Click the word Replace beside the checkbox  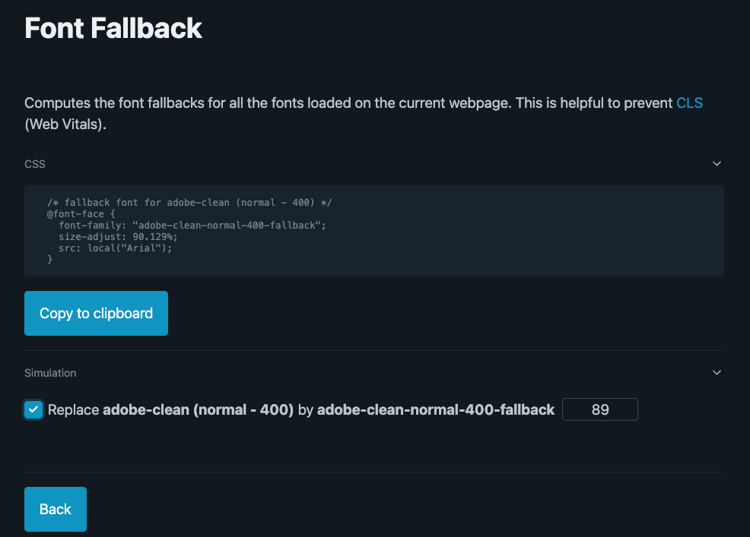point(73,409)
